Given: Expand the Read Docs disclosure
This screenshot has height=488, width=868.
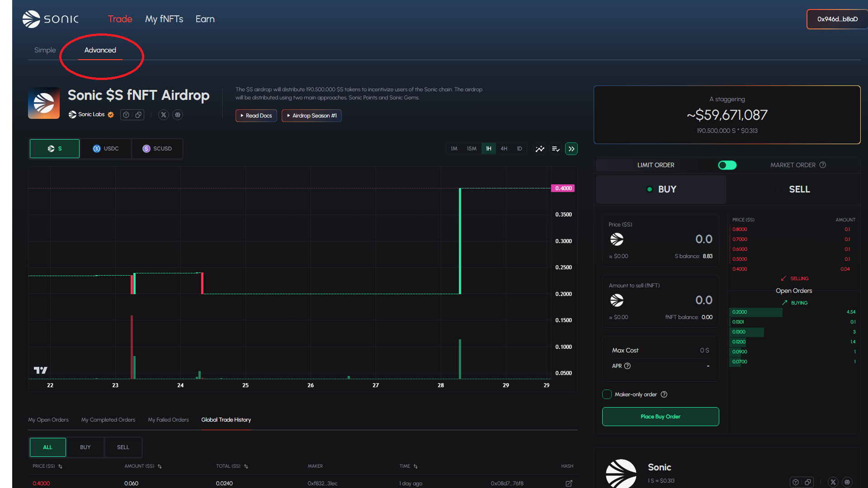Looking at the screenshot, I should point(256,116).
